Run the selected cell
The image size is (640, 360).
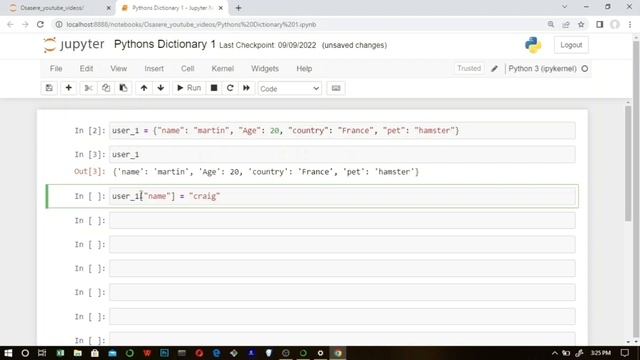[x=189, y=88]
